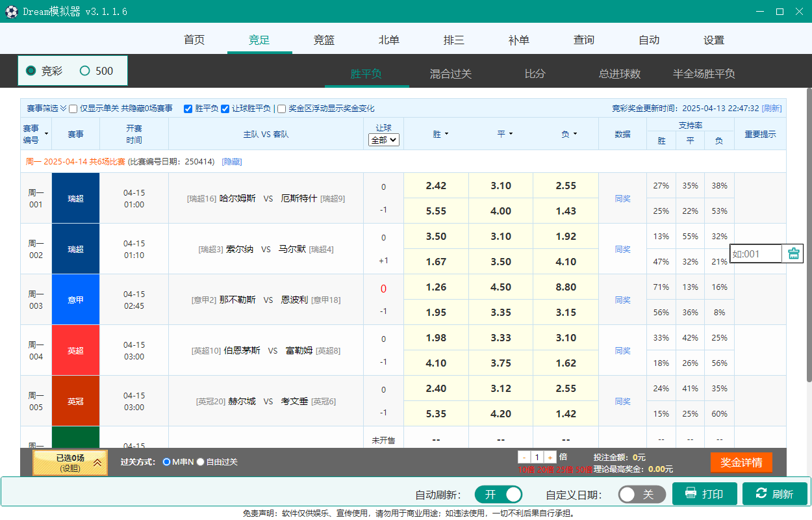
Task: Click the 隐藏 link for Monday matches
Action: pos(232,161)
